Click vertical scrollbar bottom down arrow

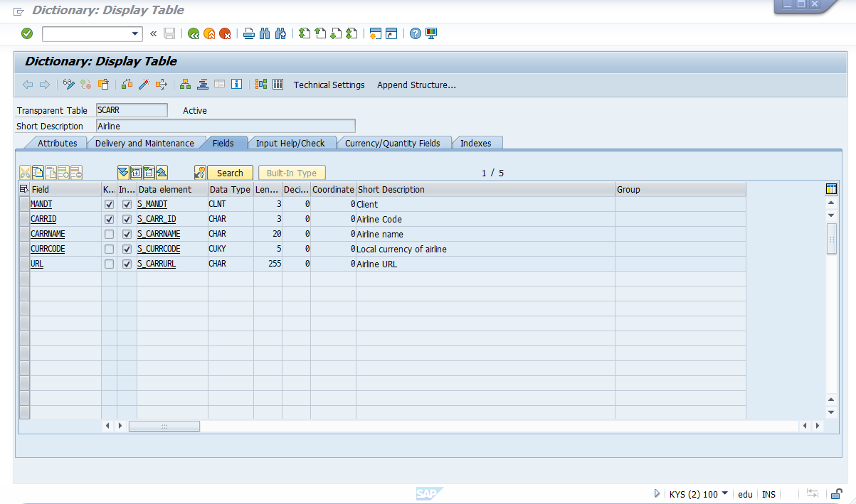click(831, 412)
